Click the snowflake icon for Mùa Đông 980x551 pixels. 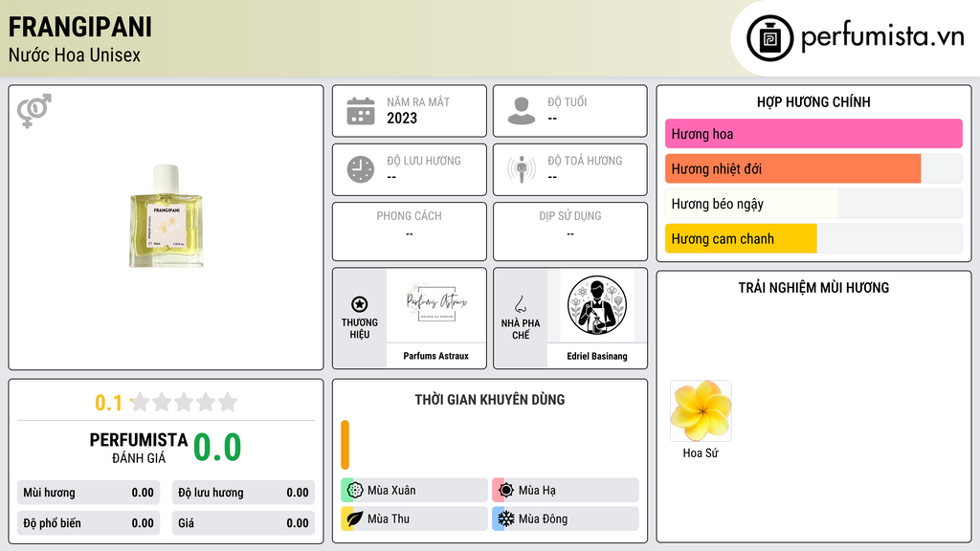click(506, 518)
